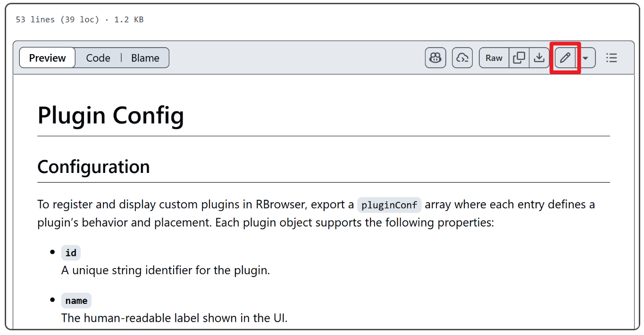Expand the edit options dropdown arrow
This screenshot has height=335, width=644.
[585, 58]
